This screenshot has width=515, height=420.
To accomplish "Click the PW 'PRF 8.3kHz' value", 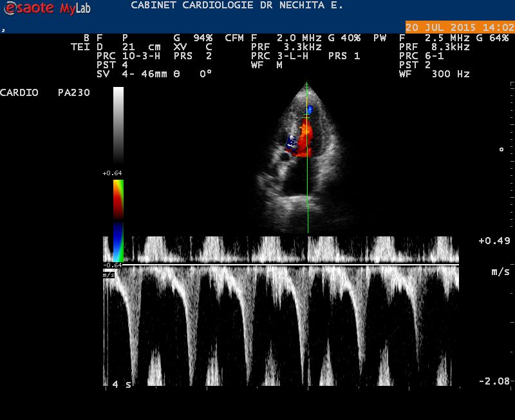I will coord(435,47).
